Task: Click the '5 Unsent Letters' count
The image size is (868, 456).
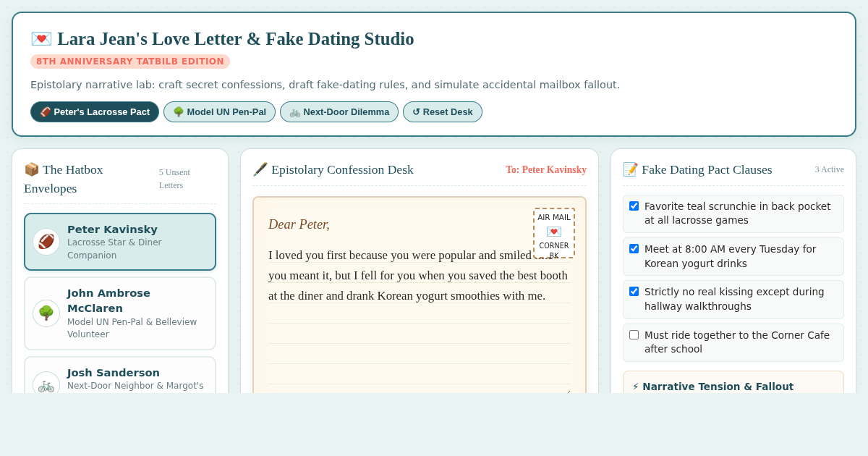Action: (x=175, y=179)
